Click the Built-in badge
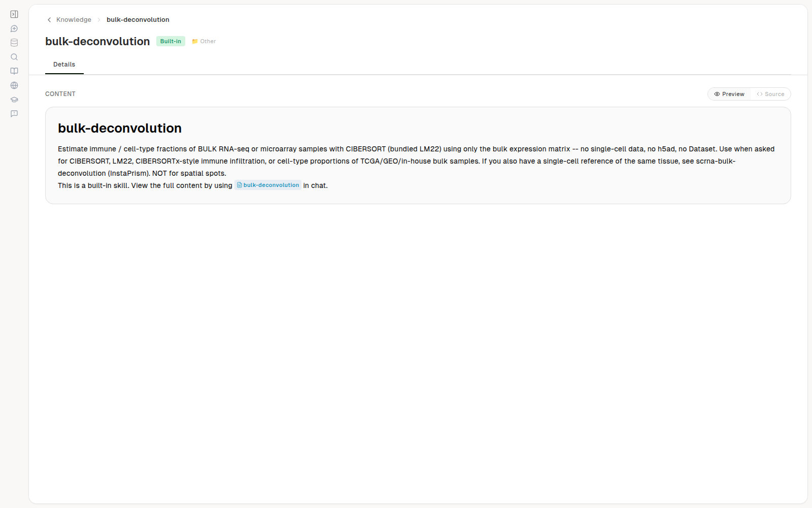Image resolution: width=812 pixels, height=508 pixels. point(171,41)
